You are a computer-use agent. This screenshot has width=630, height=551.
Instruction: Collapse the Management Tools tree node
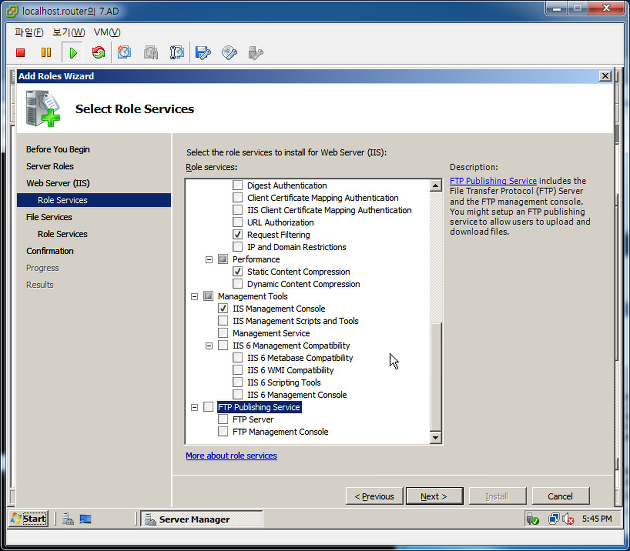click(194, 297)
